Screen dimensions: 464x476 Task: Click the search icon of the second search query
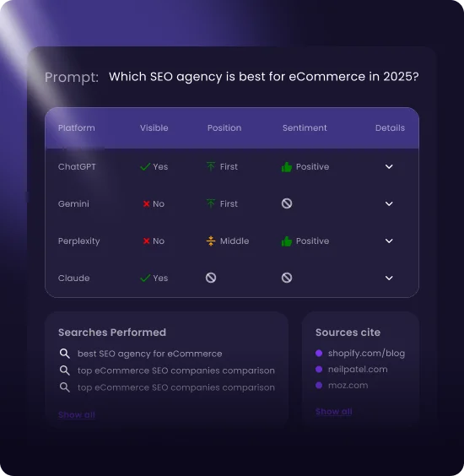[x=64, y=371]
